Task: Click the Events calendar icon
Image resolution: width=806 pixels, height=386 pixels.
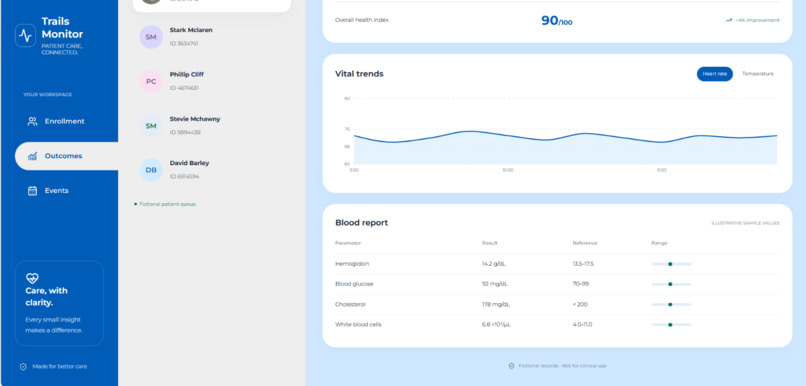Action: point(32,191)
